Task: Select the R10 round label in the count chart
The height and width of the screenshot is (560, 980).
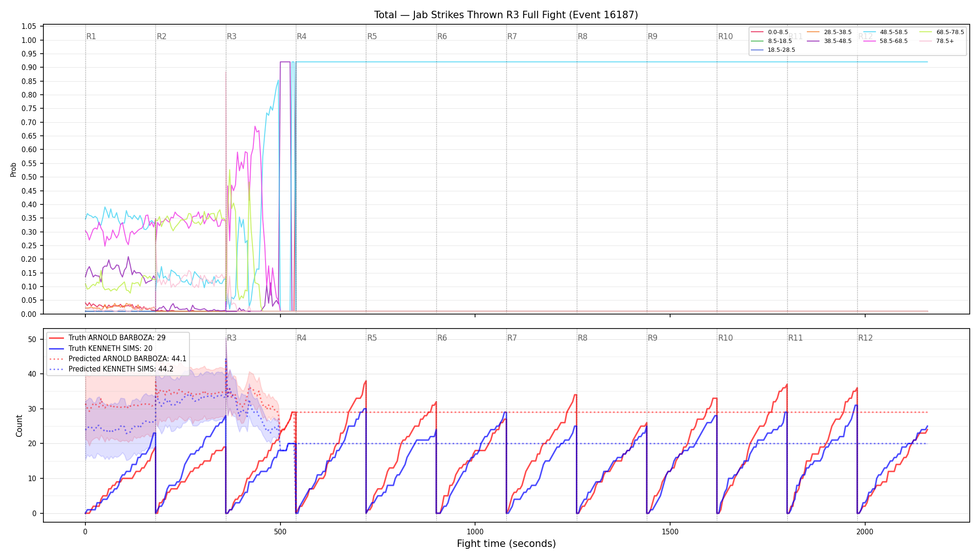Action: tap(725, 338)
